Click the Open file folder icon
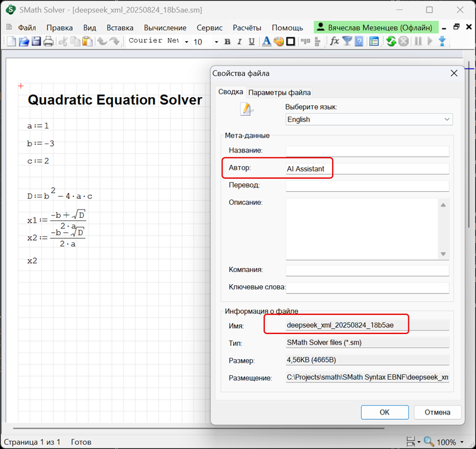Screen dimensions: 476x449 click(x=24, y=41)
